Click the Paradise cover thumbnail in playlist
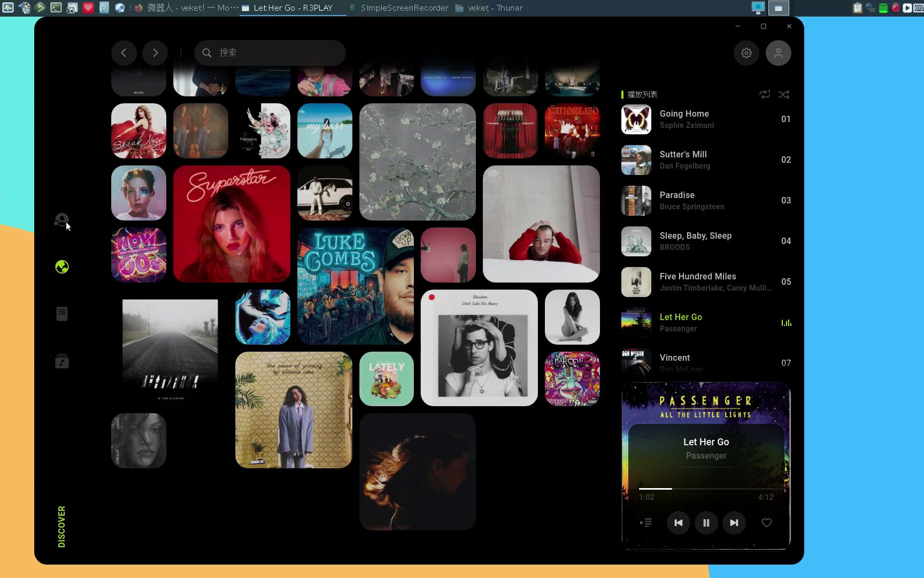 636,201
